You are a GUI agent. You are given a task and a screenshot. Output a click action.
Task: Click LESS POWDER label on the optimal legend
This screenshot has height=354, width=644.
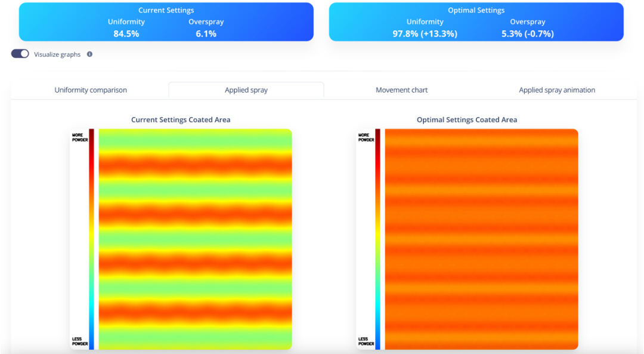366,341
